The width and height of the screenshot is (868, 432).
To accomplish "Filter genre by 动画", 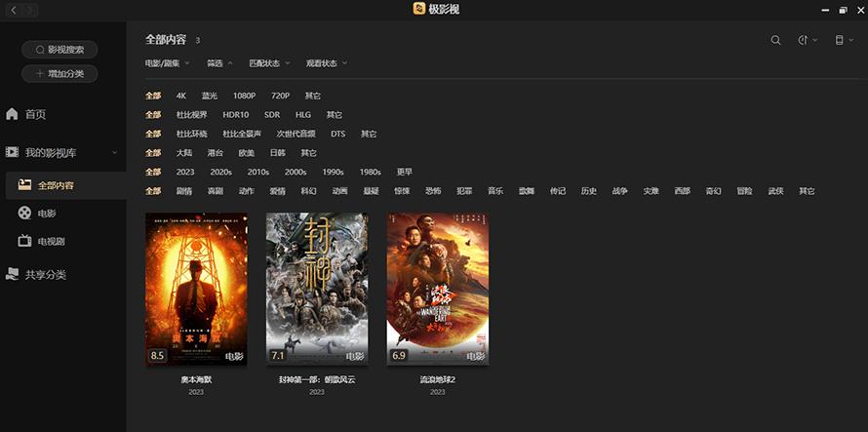I will 340,191.
